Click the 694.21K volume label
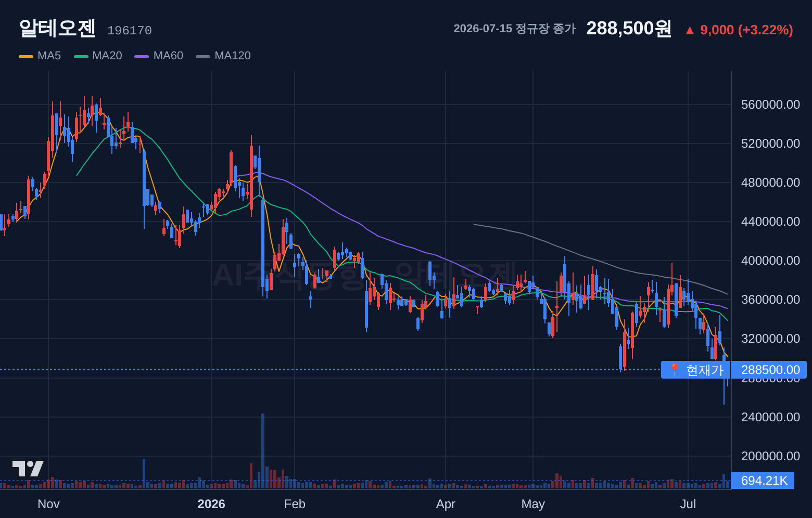This screenshot has width=812, height=518. point(763,481)
